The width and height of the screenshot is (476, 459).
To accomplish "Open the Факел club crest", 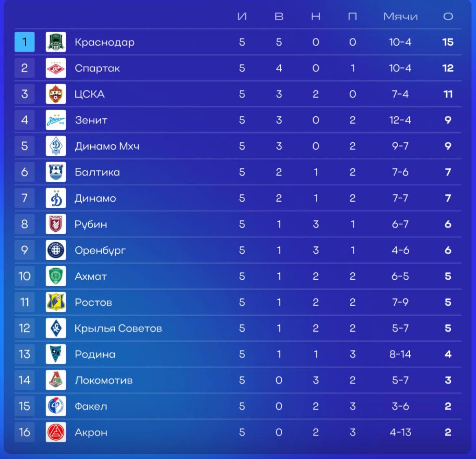I will (56, 406).
